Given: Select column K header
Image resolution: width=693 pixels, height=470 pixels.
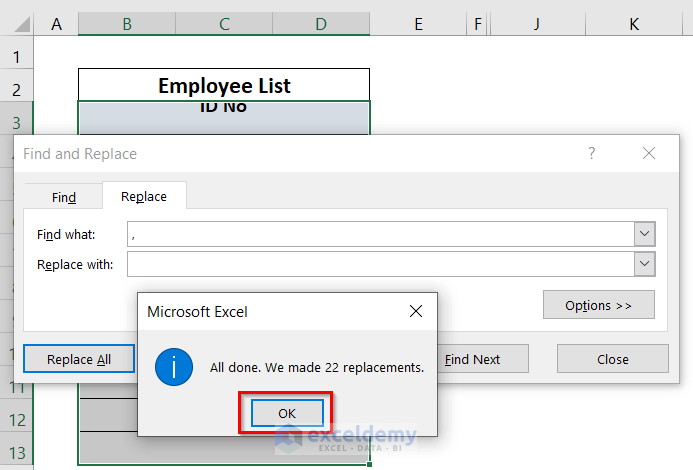Looking at the screenshot, I should point(635,24).
